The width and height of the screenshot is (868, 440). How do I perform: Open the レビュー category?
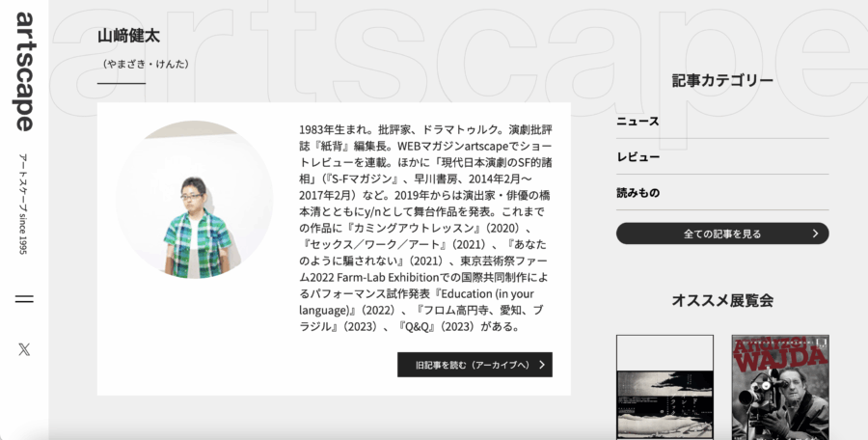722,157
